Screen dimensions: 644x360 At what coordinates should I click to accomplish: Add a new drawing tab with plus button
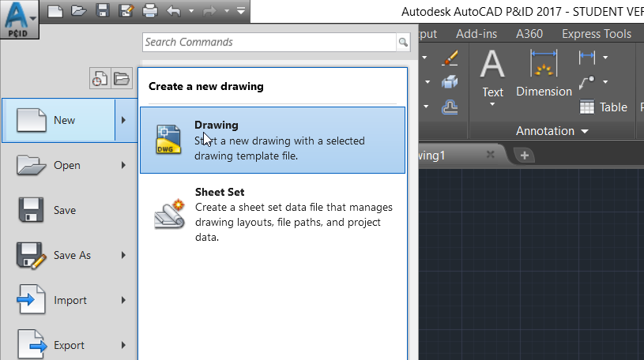coord(524,156)
